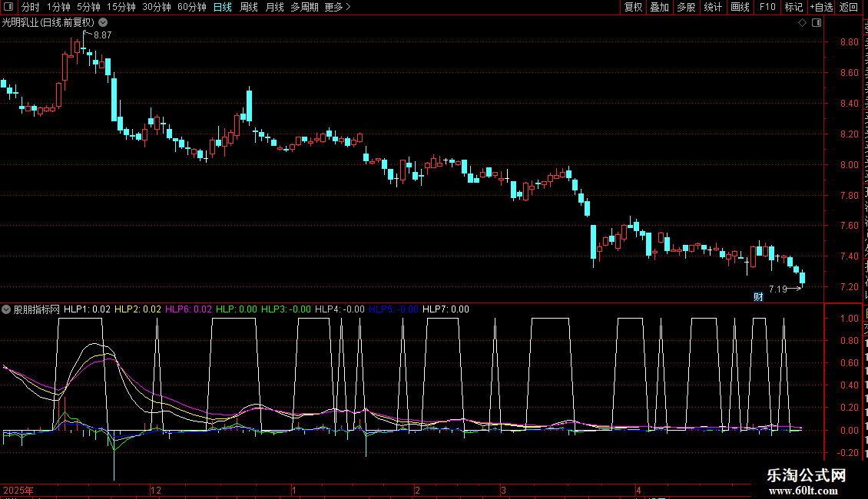
Task: Click the 1.00 indicator axis label
Action: 849,319
